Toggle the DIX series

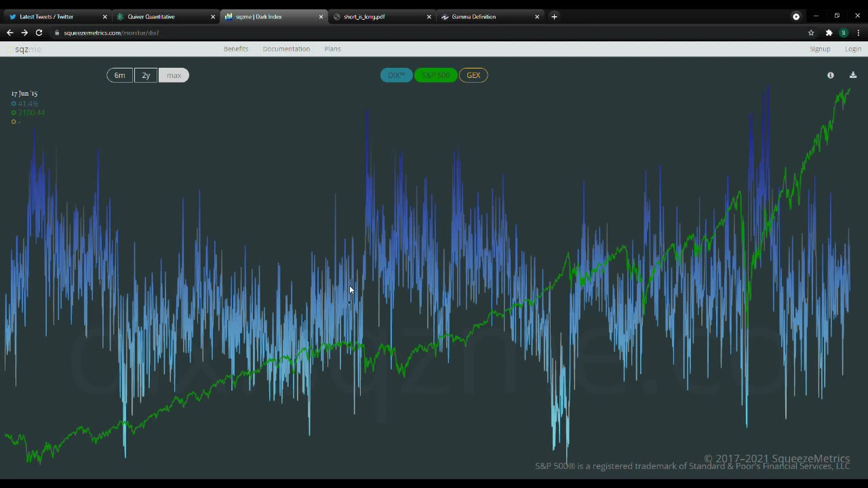click(x=396, y=75)
